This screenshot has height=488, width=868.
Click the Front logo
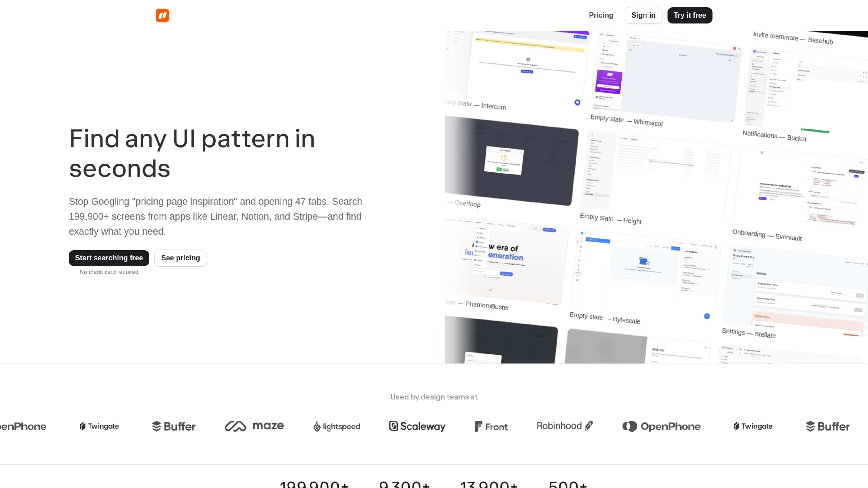tap(491, 426)
